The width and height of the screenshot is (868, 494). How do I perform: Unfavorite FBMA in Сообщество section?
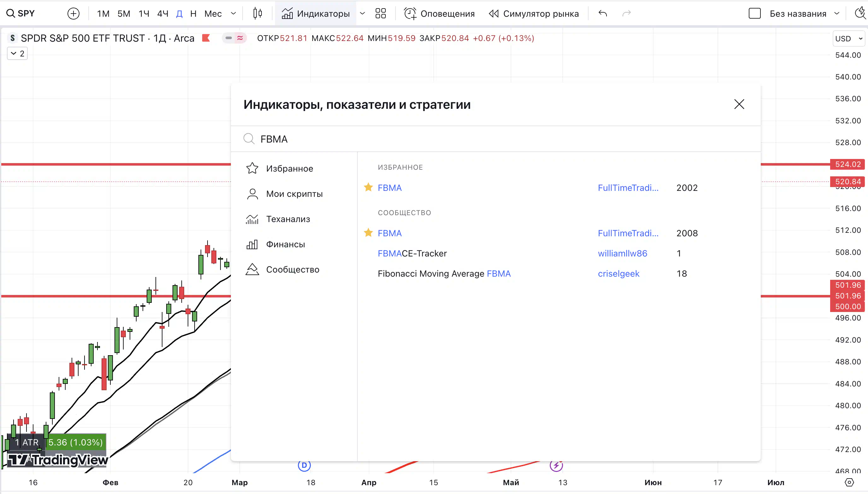tap(368, 233)
